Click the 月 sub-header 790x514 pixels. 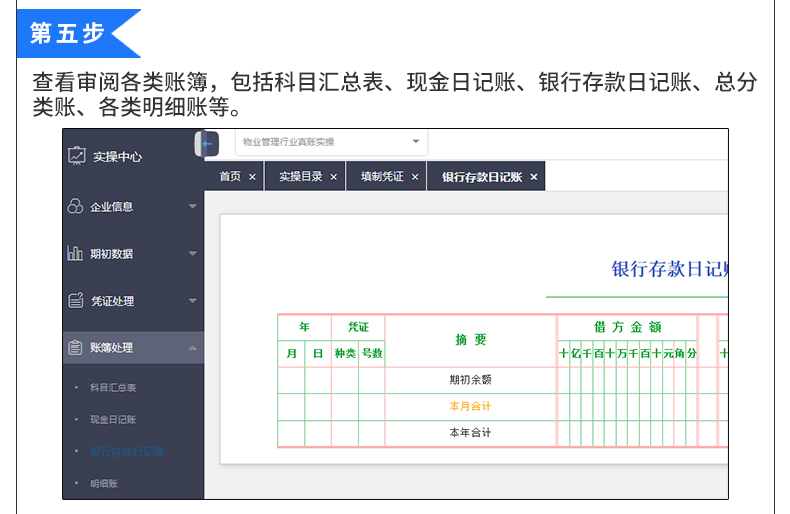coord(291,353)
